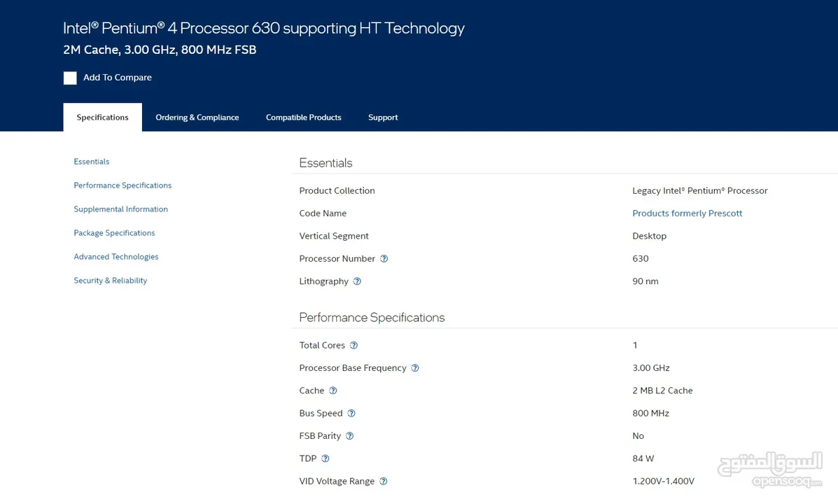Open Security & Reliability sidebar link
The width and height of the screenshot is (838, 504).
(x=110, y=281)
